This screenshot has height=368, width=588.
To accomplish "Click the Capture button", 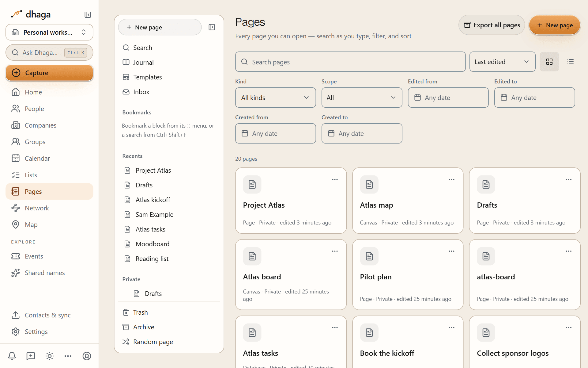I will click(x=49, y=73).
